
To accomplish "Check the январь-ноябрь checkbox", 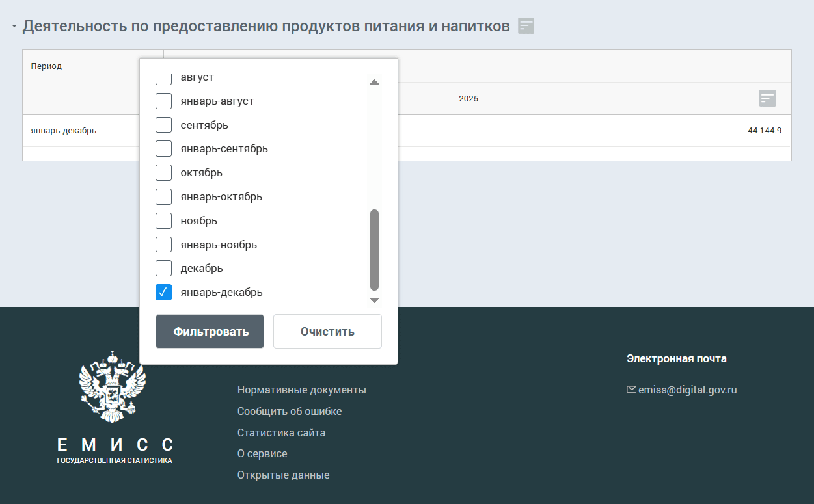I will [163, 245].
